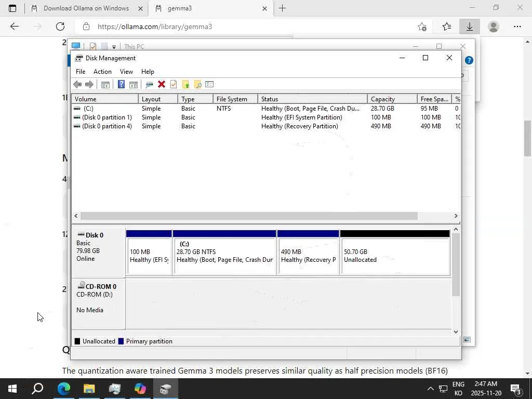532x399 pixels.
Task: Sort by the Layout column header
Action: (x=158, y=99)
